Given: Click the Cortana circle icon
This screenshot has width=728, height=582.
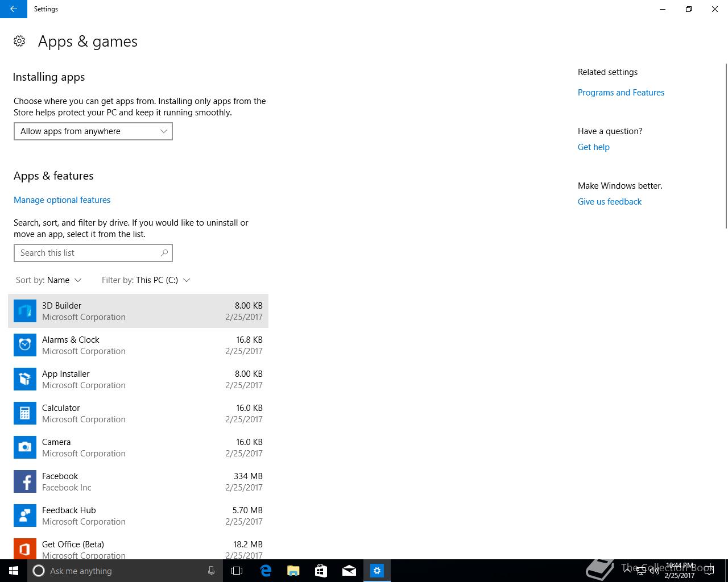Looking at the screenshot, I should [39, 571].
